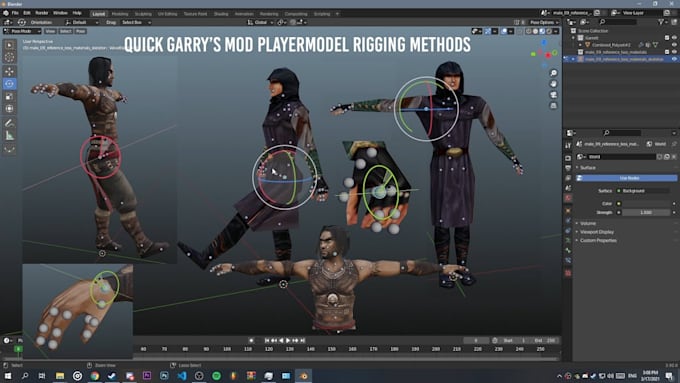Screen dimensions: 680x383
Task: Activate the Transform tool
Action: tap(10, 109)
